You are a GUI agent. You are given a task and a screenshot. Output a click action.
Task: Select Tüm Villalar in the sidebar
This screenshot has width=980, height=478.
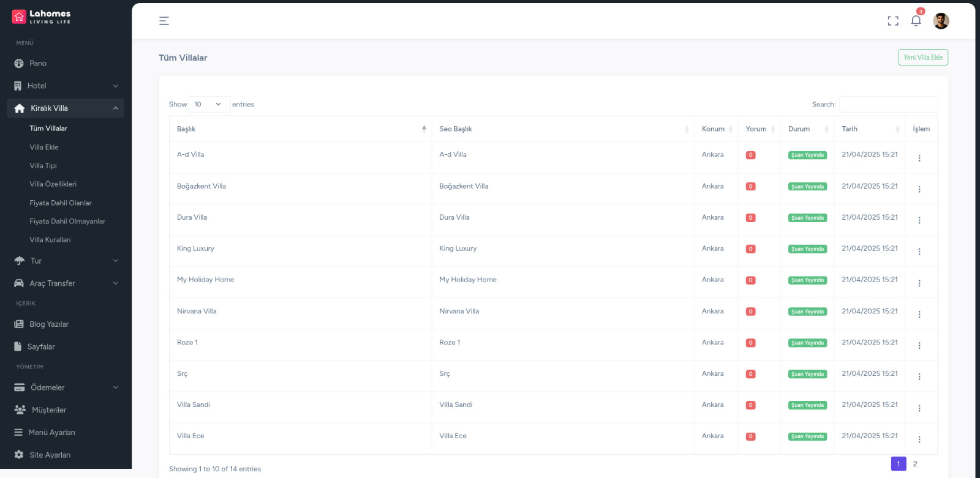click(48, 129)
